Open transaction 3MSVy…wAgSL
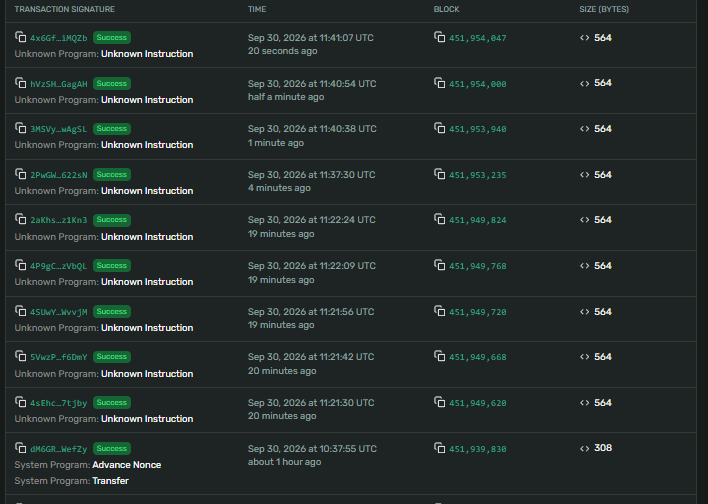 pos(58,129)
